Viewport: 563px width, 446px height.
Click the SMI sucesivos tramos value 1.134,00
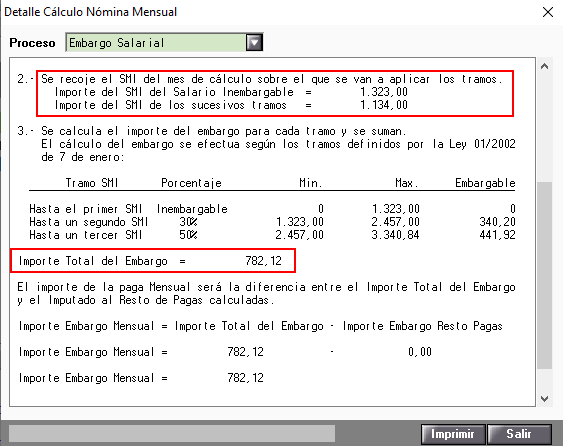point(384,105)
